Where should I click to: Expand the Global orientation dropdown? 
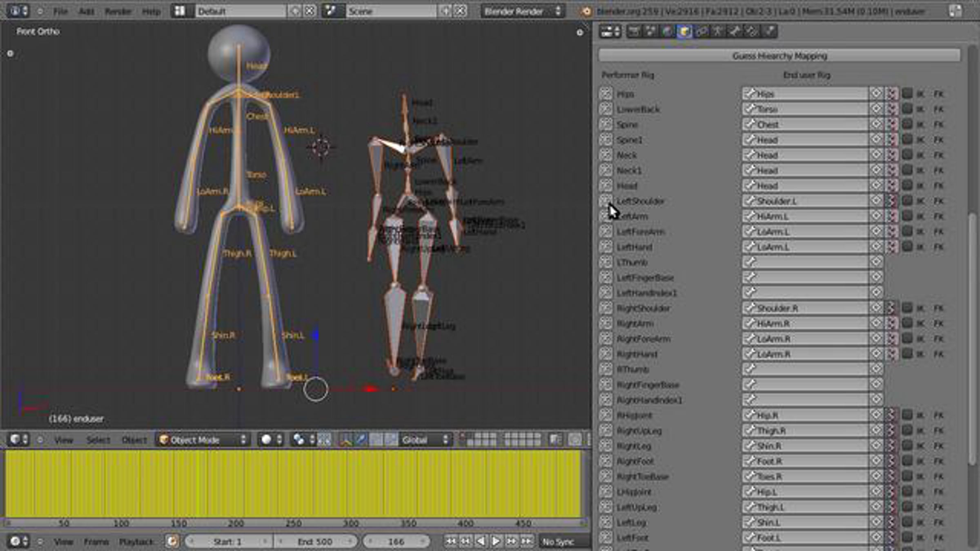pyautogui.click(x=425, y=440)
